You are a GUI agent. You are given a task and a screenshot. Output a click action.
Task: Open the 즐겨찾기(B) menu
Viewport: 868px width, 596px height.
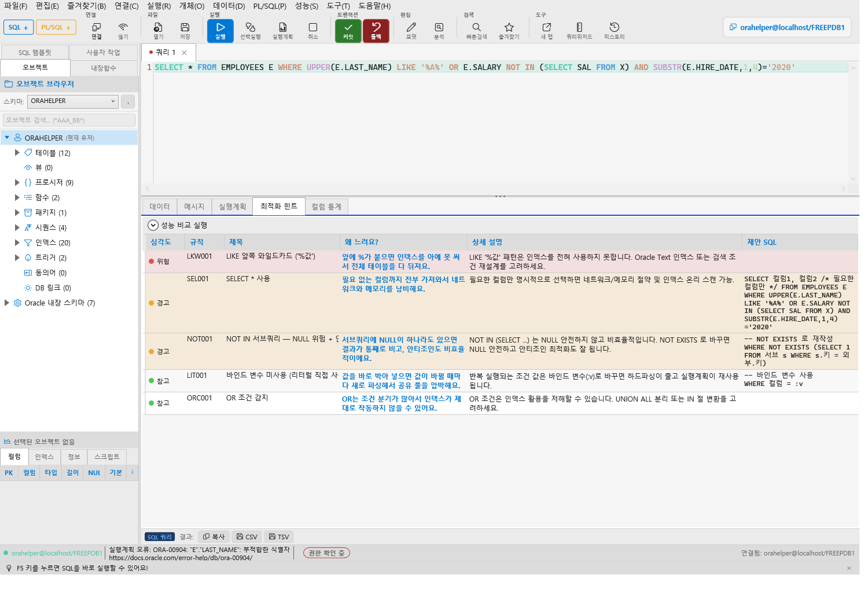click(87, 6)
